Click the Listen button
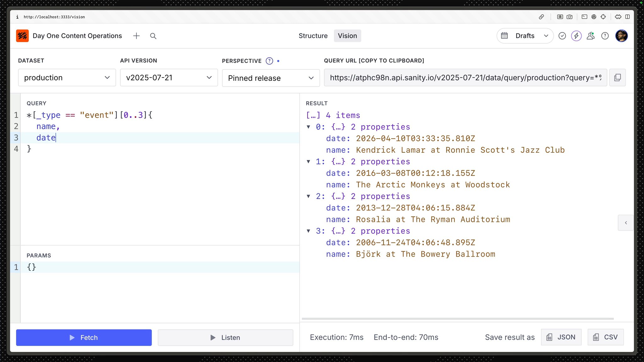Viewport: 644px width, 362px height. pyautogui.click(x=225, y=337)
